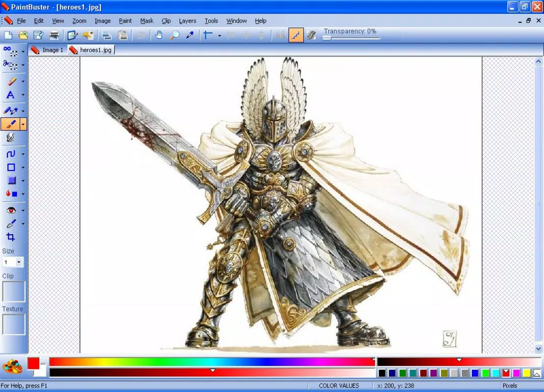Open the Help menu

coord(261,21)
